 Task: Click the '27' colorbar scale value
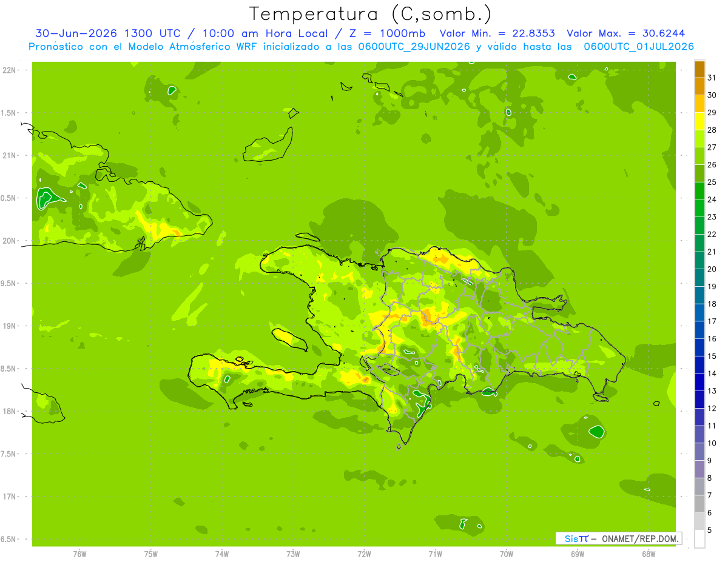pyautogui.click(x=712, y=147)
